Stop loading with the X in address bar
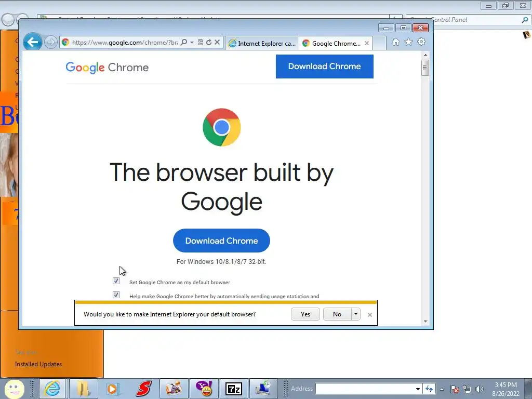 click(217, 43)
